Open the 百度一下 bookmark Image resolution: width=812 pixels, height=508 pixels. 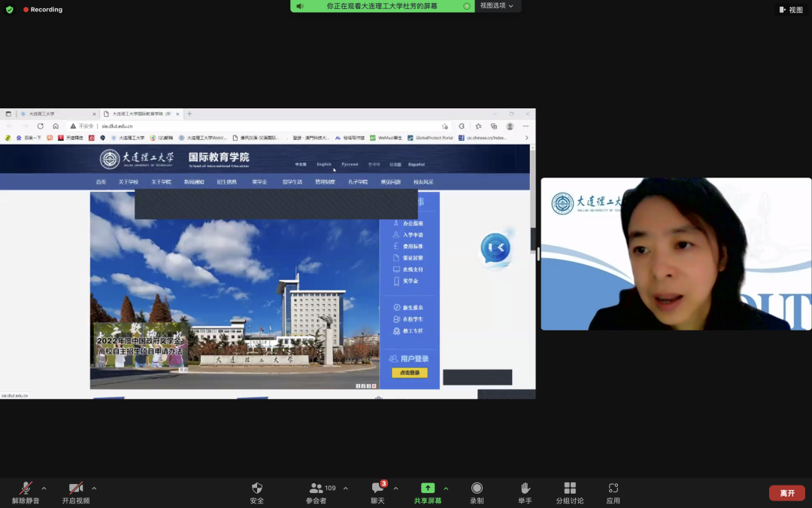[x=29, y=138]
